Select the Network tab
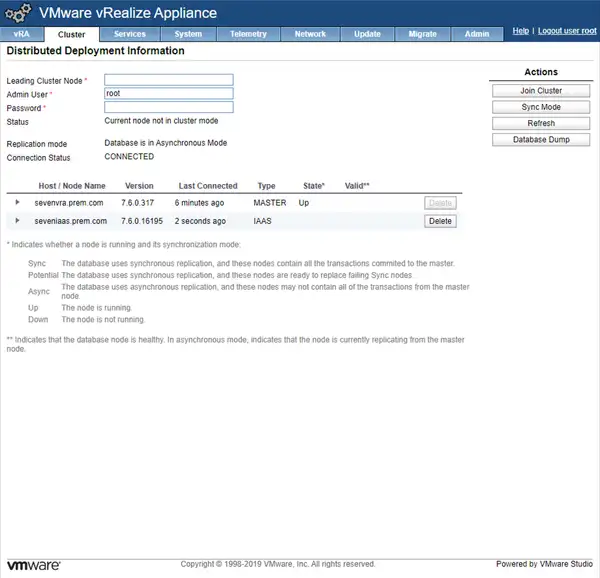 point(310,34)
